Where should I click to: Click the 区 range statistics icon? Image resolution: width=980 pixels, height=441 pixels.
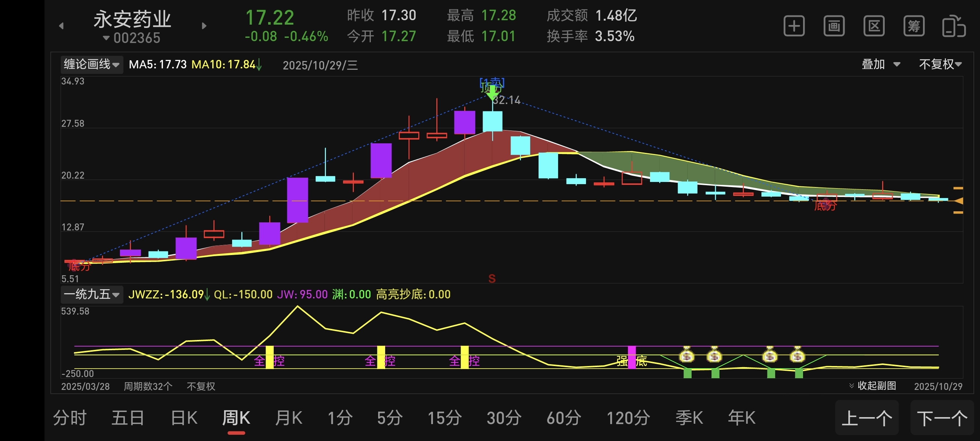pos(874,26)
